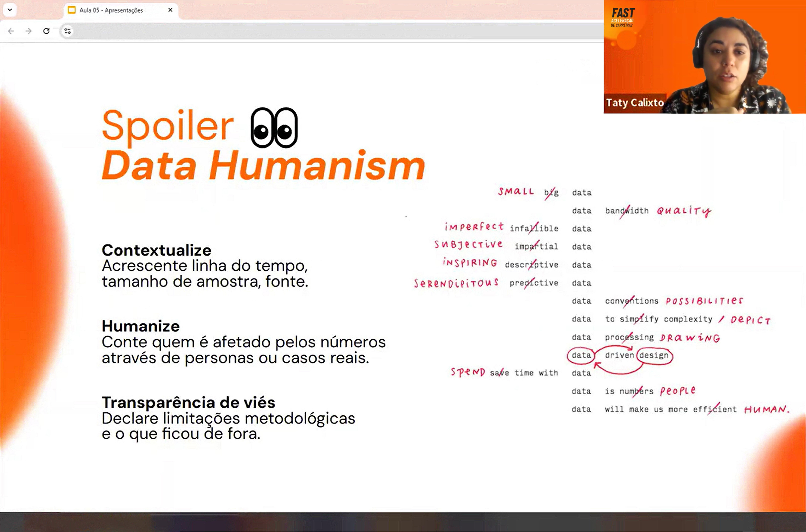Screen dimensions: 806x532
Task: Click the browser back arrow
Action: [11, 31]
